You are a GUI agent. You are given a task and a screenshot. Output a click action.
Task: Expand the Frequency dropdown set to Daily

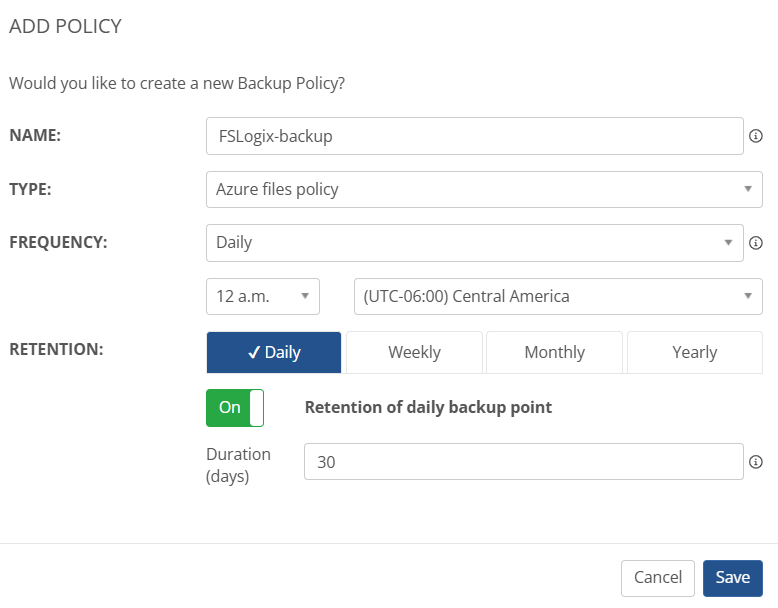(x=474, y=242)
